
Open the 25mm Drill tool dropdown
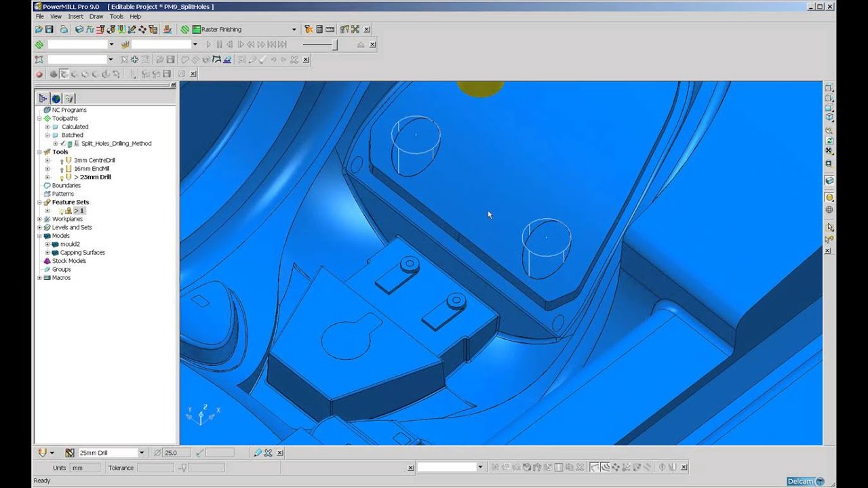point(141,453)
